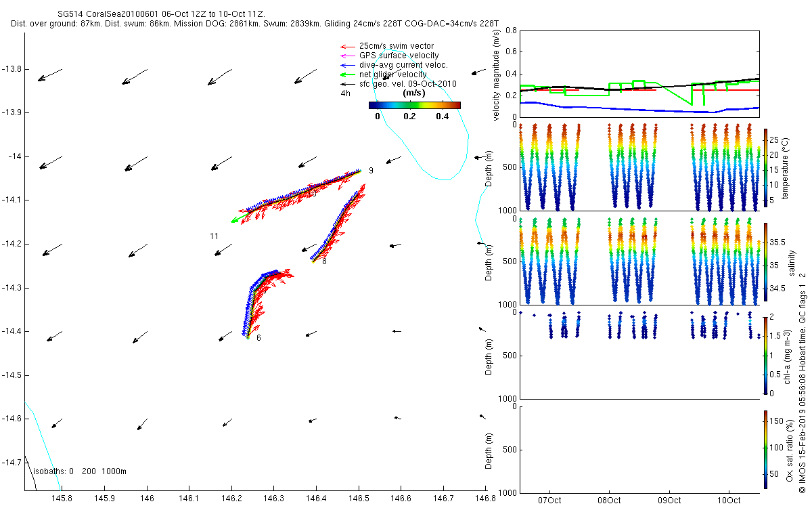Image resolution: width=812 pixels, height=508 pixels.
Task: Select the 'sfc geo. vel. 09-Oct-2010' legend label
Action: click(408, 84)
